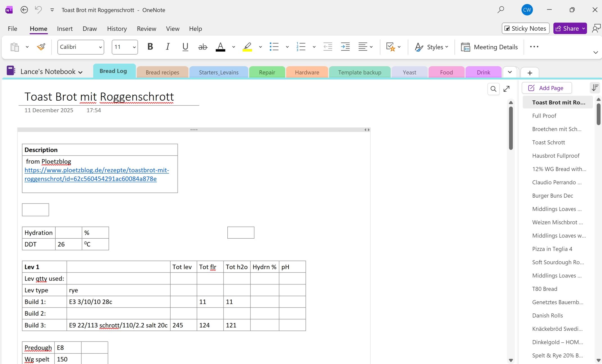The width and height of the screenshot is (602, 364).
Task: Select the Format Painter tool
Action: click(41, 47)
